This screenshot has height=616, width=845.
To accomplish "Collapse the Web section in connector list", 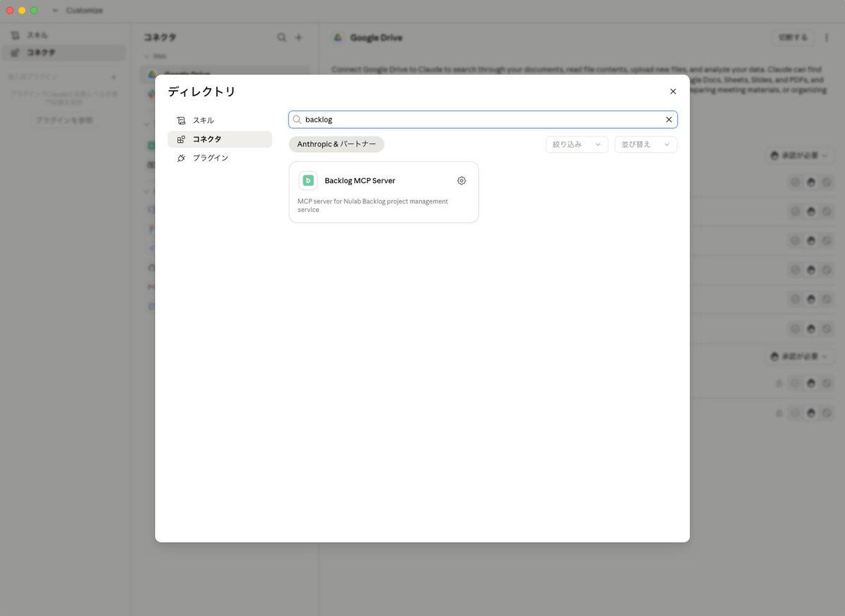I will click(156, 56).
